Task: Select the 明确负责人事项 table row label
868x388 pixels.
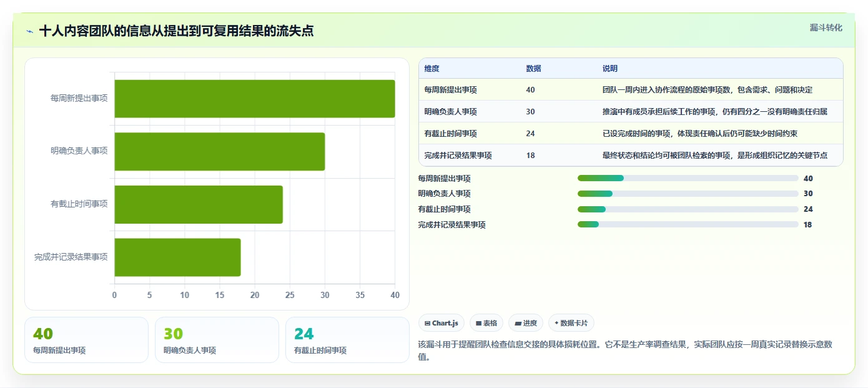Action: tap(451, 112)
